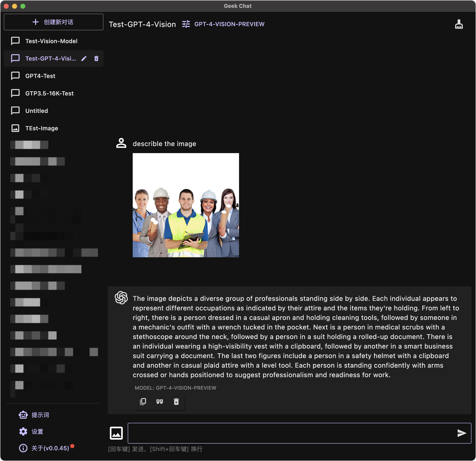Click the model settings sliders icon
Image resolution: width=476 pixels, height=461 pixels.
click(x=186, y=24)
